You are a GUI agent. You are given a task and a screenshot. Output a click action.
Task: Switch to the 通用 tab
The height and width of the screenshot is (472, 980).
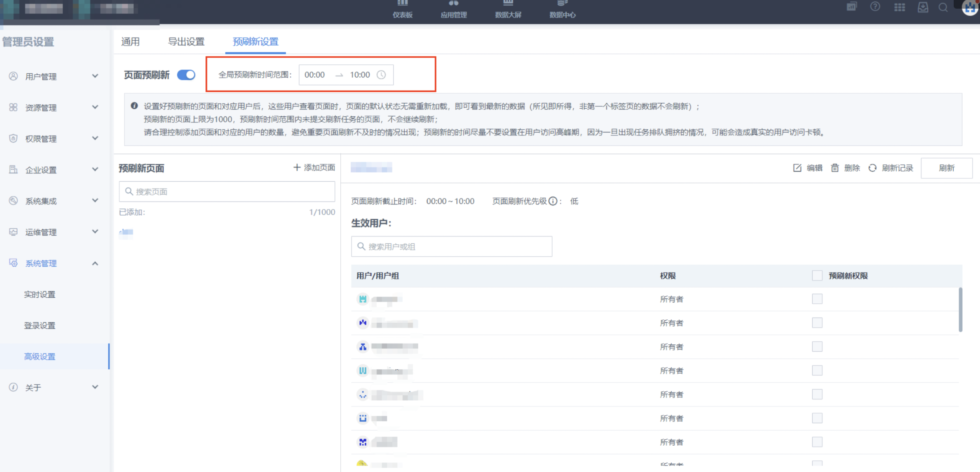130,42
